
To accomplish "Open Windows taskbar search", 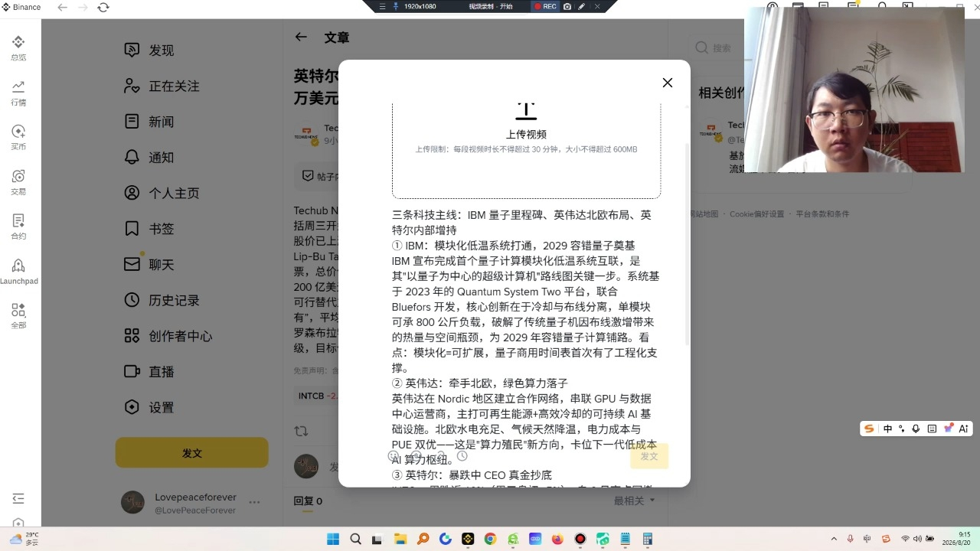I will coord(355,539).
